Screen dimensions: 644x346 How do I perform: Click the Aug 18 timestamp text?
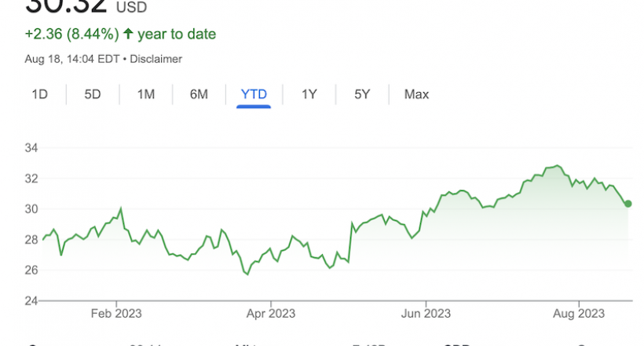coord(72,59)
